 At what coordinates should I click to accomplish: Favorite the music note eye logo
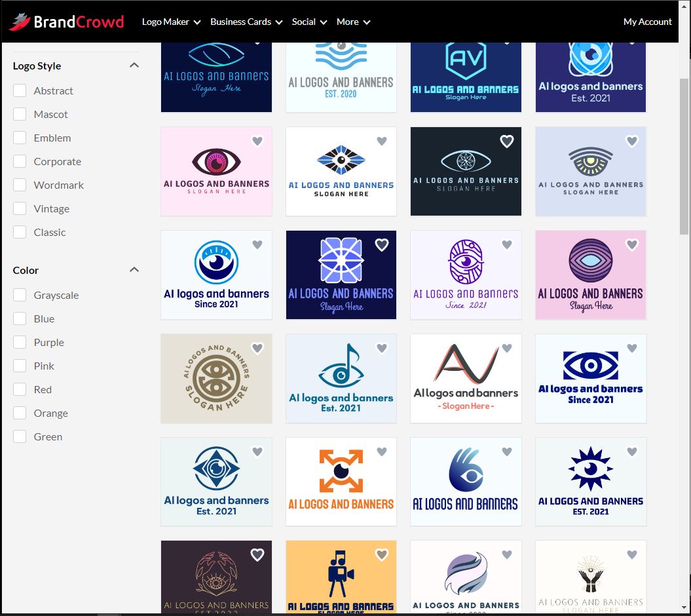tap(382, 349)
